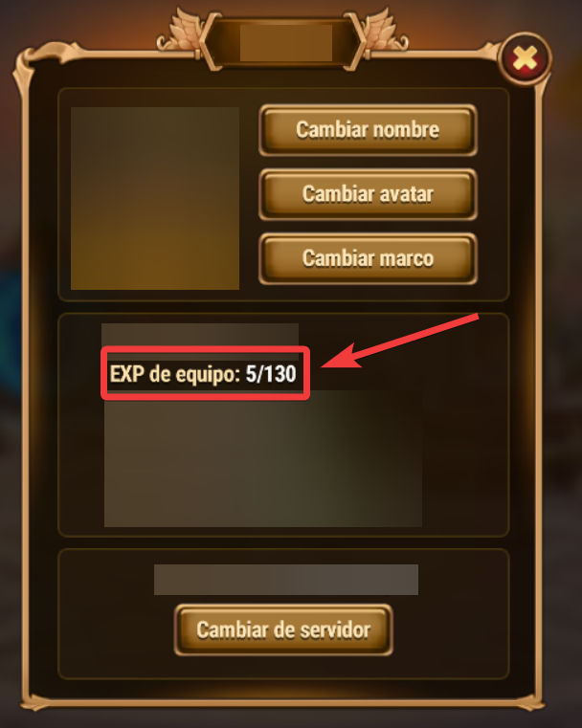Click the blurred title banner at top

point(286,43)
